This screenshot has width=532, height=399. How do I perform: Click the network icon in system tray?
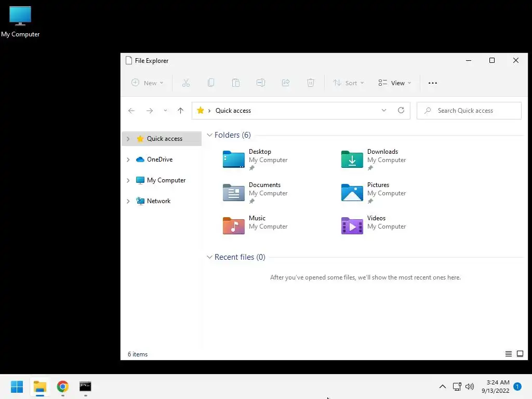[x=457, y=387]
